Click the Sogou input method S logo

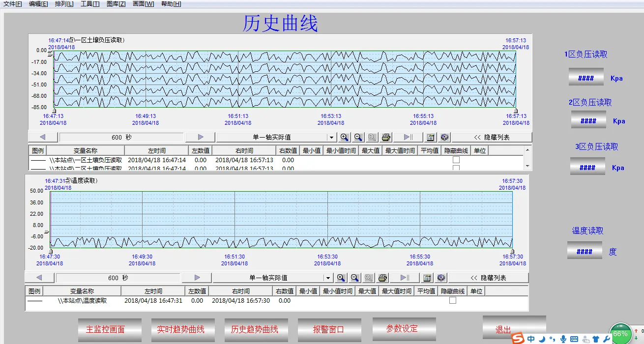point(517,338)
